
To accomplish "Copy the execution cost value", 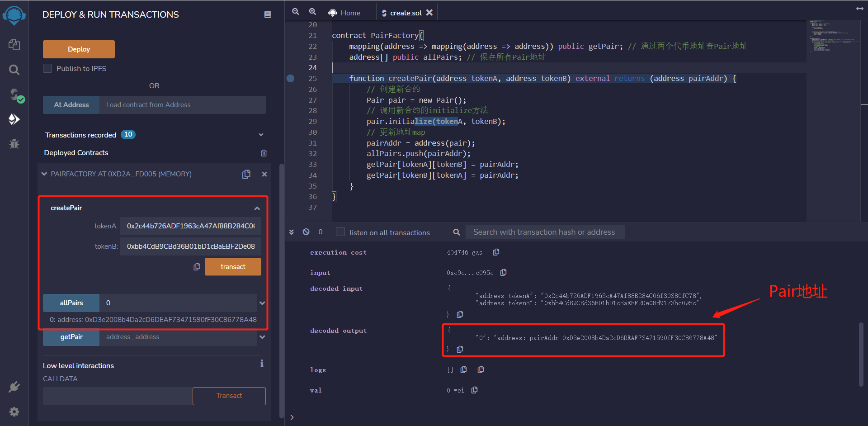I will (x=496, y=252).
